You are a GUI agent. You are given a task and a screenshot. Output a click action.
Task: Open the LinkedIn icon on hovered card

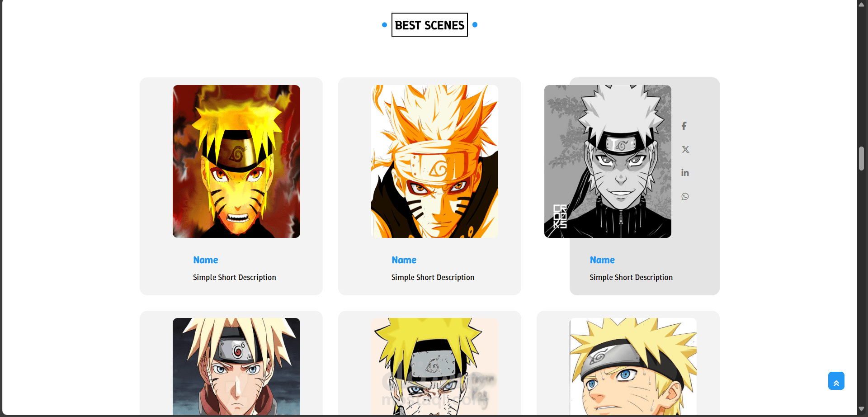coord(685,173)
